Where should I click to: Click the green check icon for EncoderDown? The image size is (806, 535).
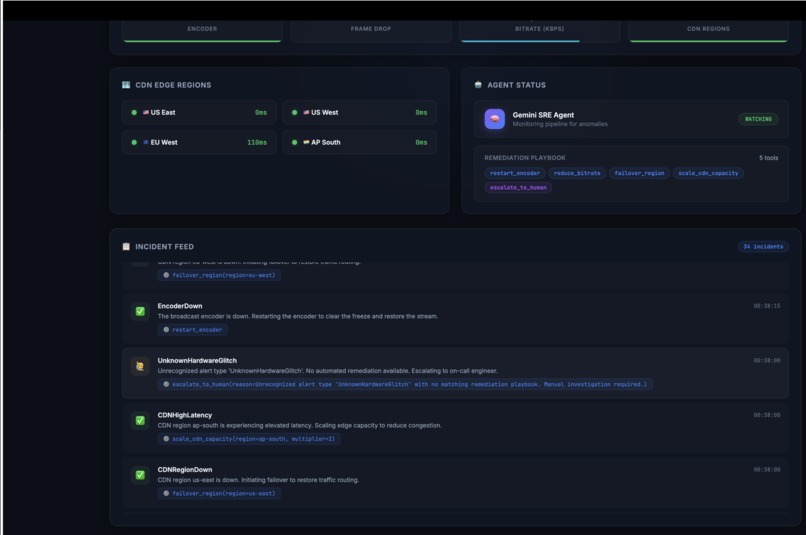pos(140,311)
